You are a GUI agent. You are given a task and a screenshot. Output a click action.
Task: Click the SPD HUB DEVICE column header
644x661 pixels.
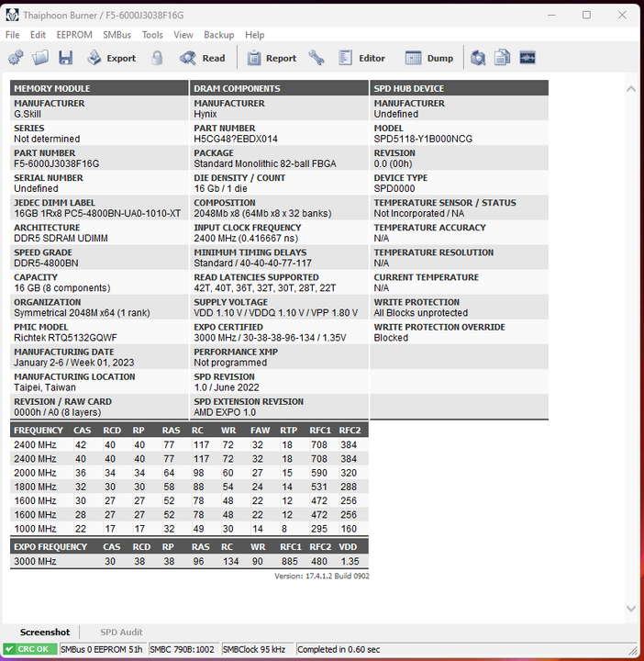(459, 88)
